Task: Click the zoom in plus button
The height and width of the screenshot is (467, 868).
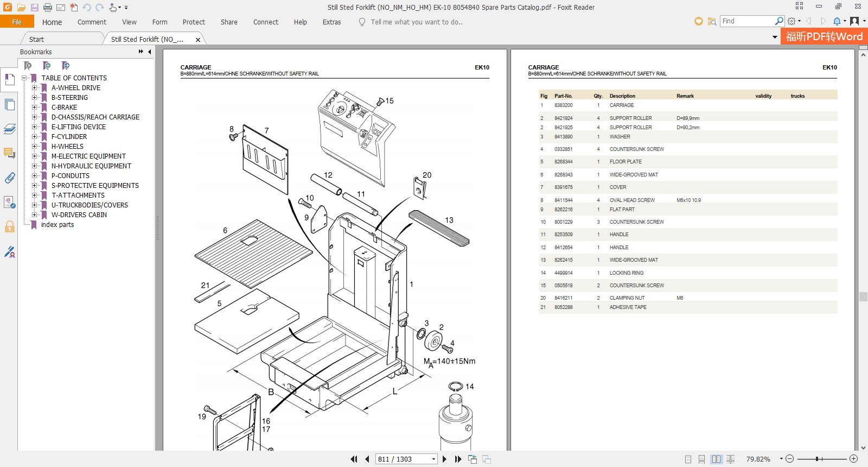Action: click(854, 459)
